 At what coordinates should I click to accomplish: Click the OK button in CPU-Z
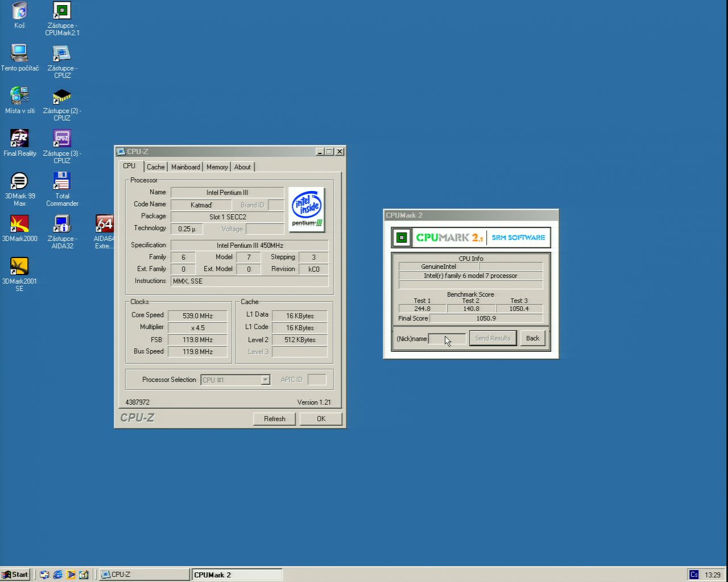321,419
